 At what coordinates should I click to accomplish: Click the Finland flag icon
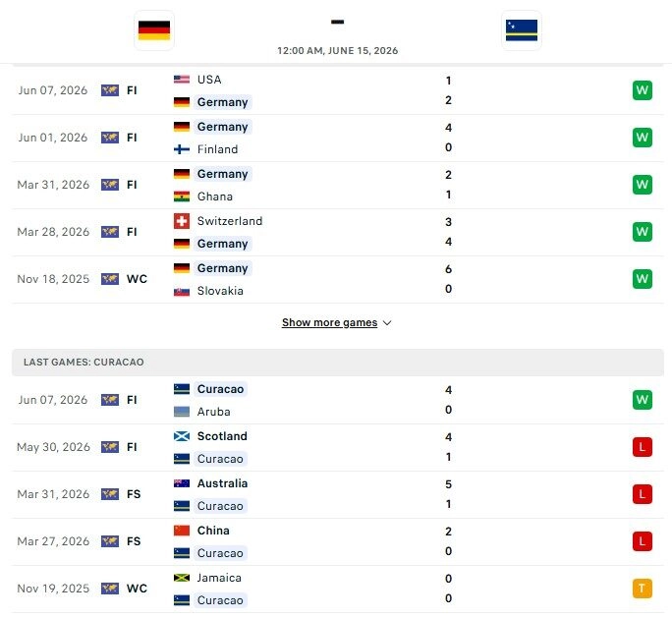[x=182, y=149]
